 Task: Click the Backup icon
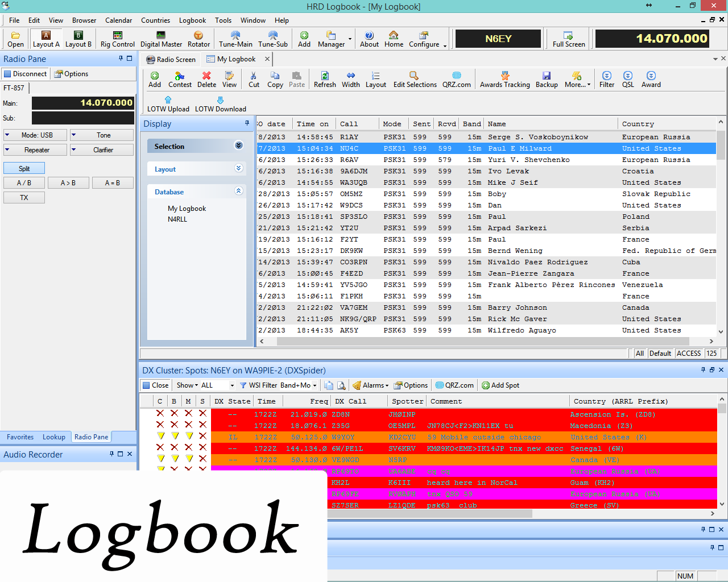point(547,80)
